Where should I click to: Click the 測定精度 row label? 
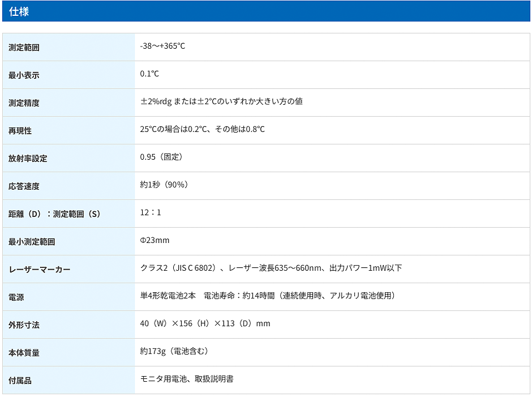pos(24,103)
